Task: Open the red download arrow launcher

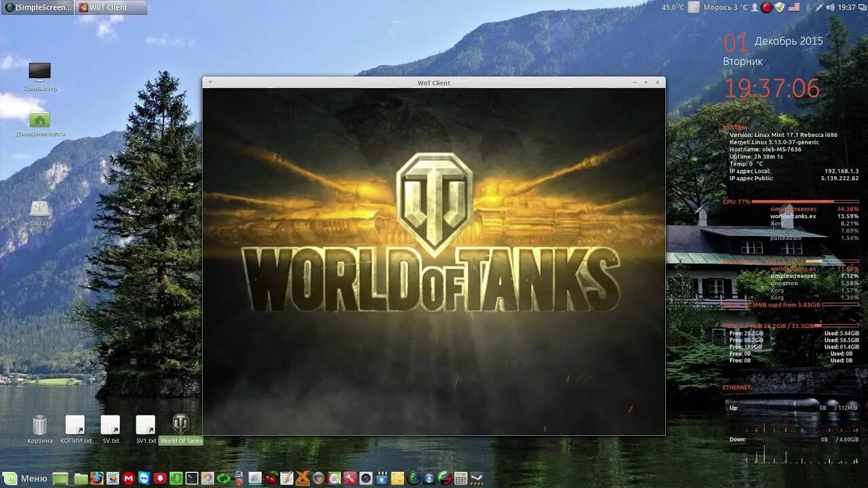Action: click(160, 479)
